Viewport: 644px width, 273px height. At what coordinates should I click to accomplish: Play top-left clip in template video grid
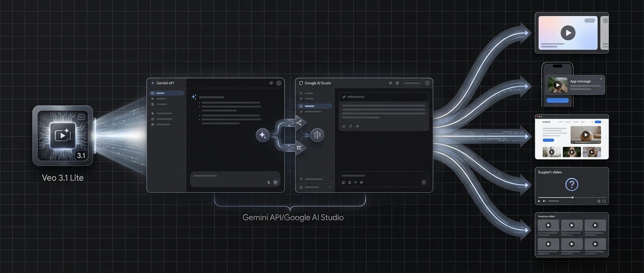click(548, 225)
